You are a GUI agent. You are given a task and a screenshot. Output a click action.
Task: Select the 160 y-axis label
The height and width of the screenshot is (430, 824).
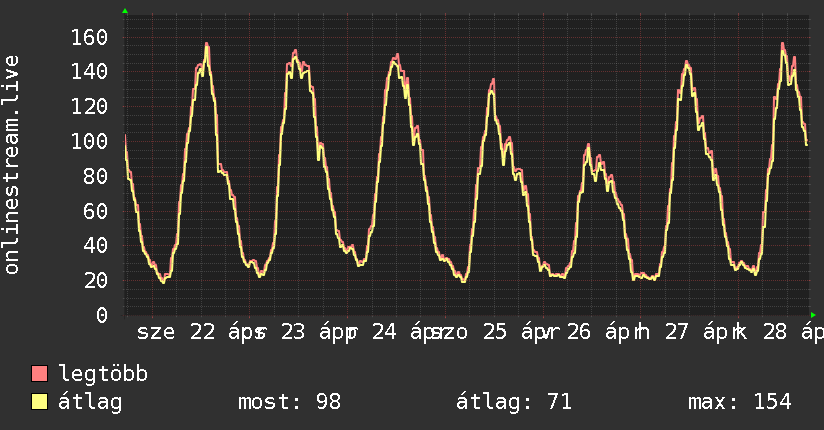pyautogui.click(x=89, y=37)
